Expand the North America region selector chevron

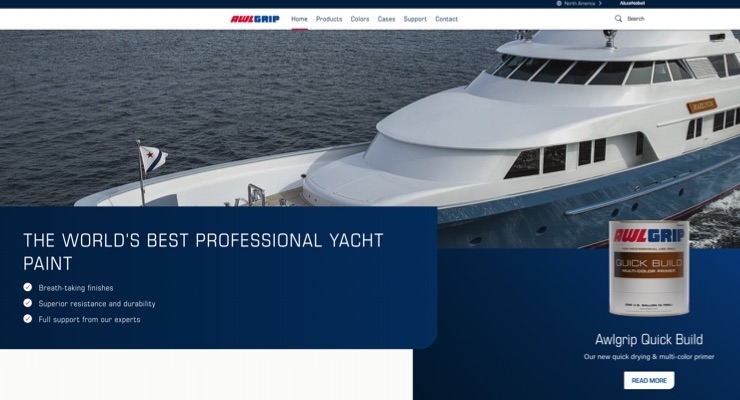click(600, 3)
